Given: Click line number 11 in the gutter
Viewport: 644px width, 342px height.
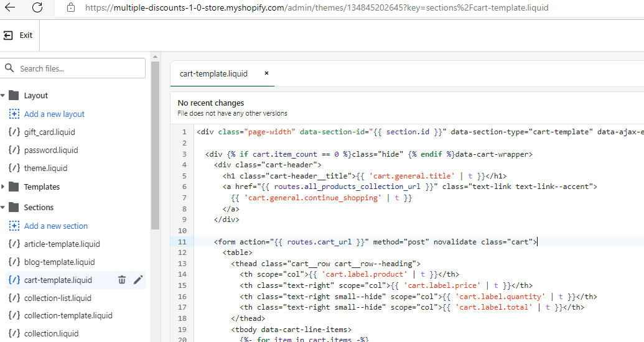Looking at the screenshot, I should click(x=182, y=242).
